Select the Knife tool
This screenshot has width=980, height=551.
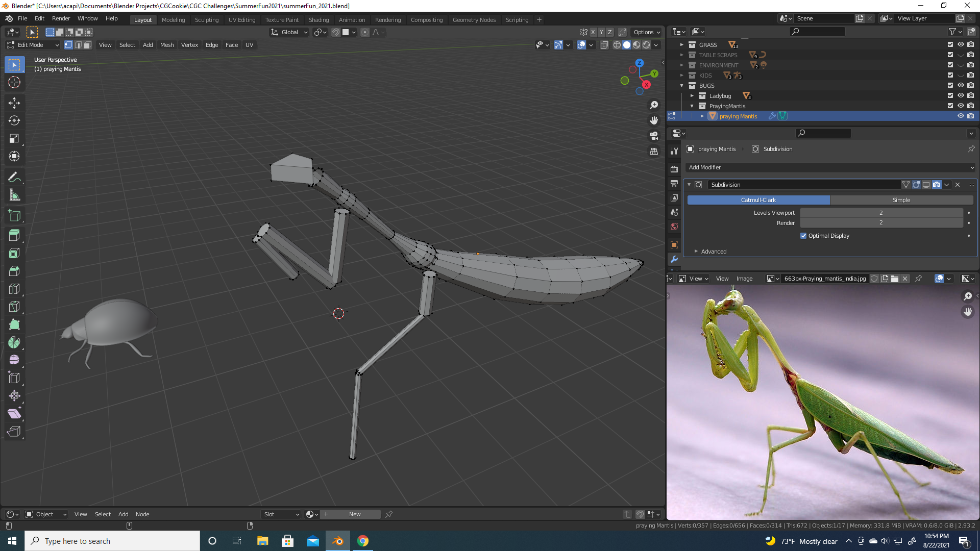point(14,307)
